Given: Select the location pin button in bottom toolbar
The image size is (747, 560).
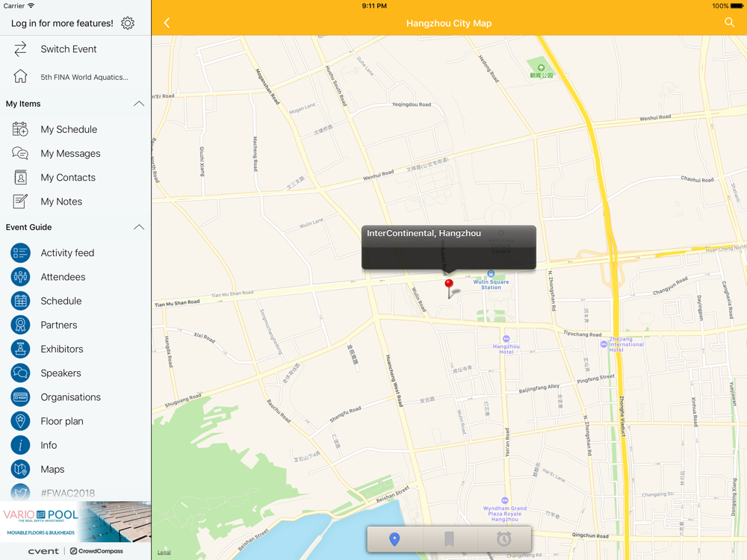Looking at the screenshot, I should (394, 539).
